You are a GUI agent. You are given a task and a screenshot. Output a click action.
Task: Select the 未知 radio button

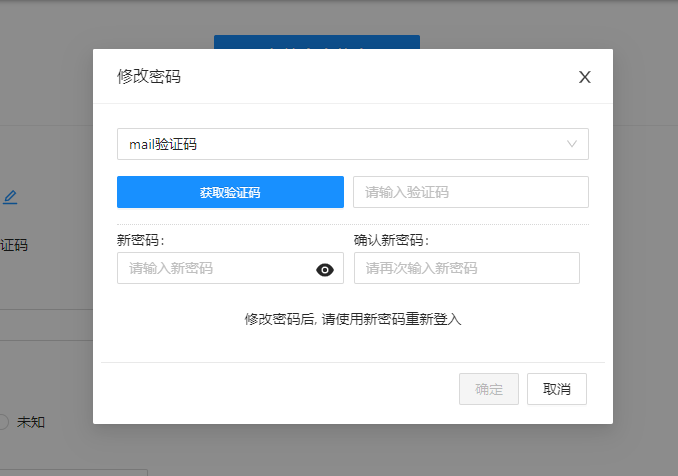pyautogui.click(x=3, y=422)
